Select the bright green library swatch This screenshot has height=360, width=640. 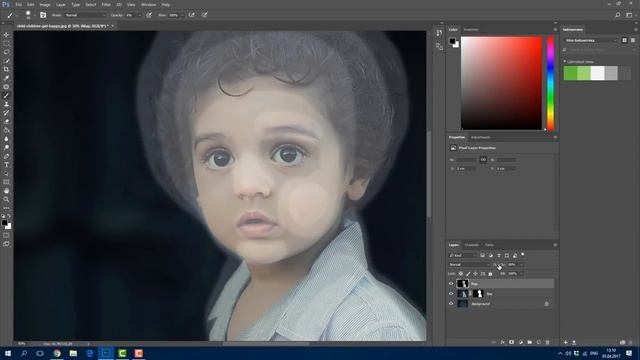pyautogui.click(x=570, y=73)
